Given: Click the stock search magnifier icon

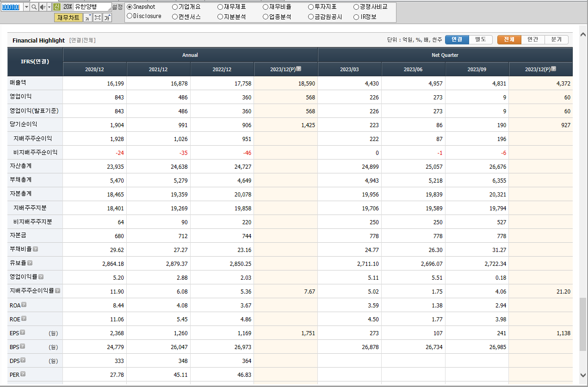Looking at the screenshot, I should (x=34, y=7).
